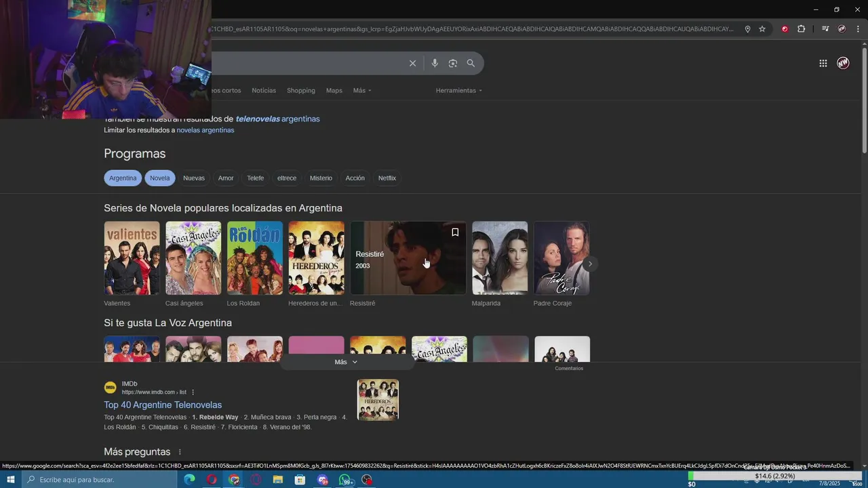Open the Google apps grid
Viewport: 868px width, 488px height.
pos(823,63)
